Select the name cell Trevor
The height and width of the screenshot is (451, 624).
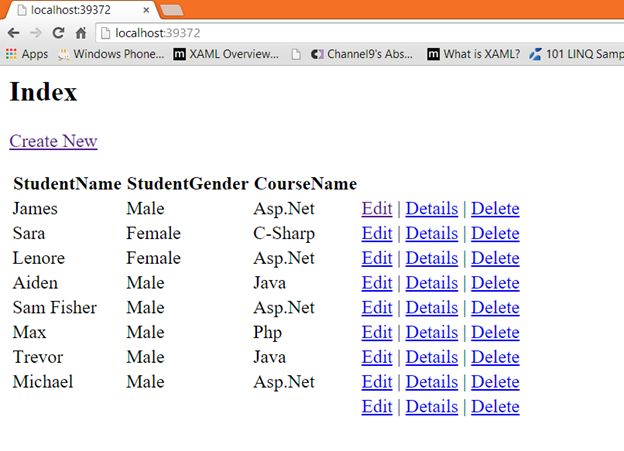(x=38, y=357)
